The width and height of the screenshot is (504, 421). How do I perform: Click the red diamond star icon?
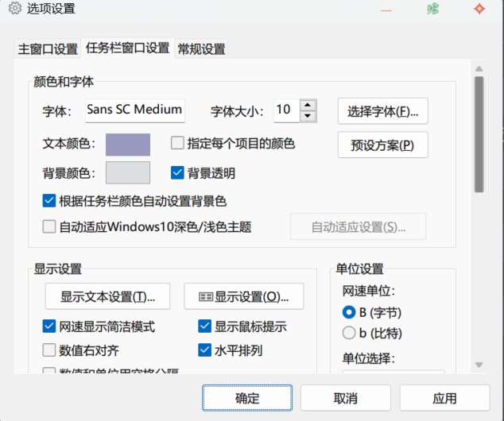point(479,10)
